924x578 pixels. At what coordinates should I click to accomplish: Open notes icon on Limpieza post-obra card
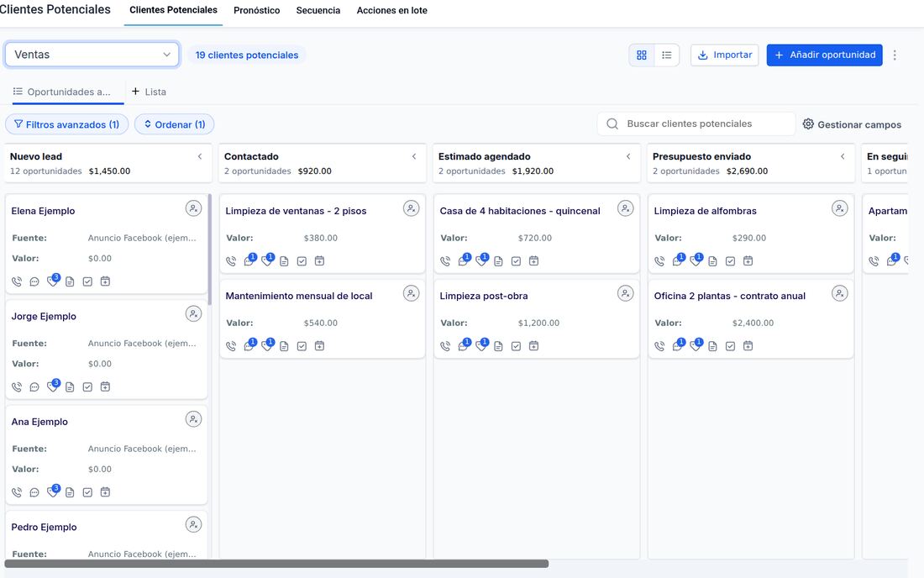coord(498,346)
